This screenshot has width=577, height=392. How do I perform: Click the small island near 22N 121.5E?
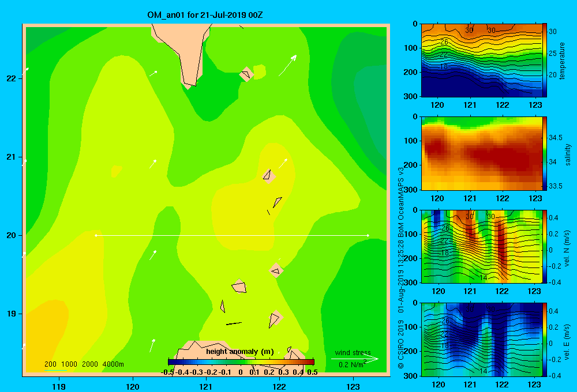pyautogui.click(x=246, y=74)
